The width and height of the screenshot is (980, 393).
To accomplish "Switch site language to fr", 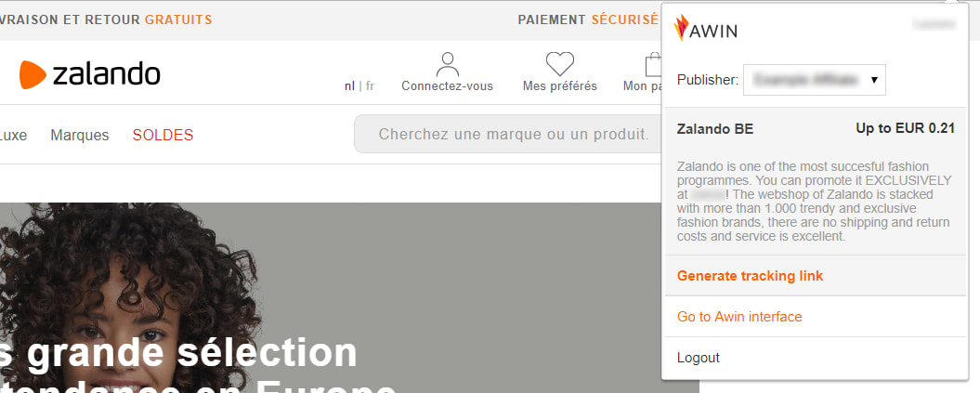I will coord(370,86).
